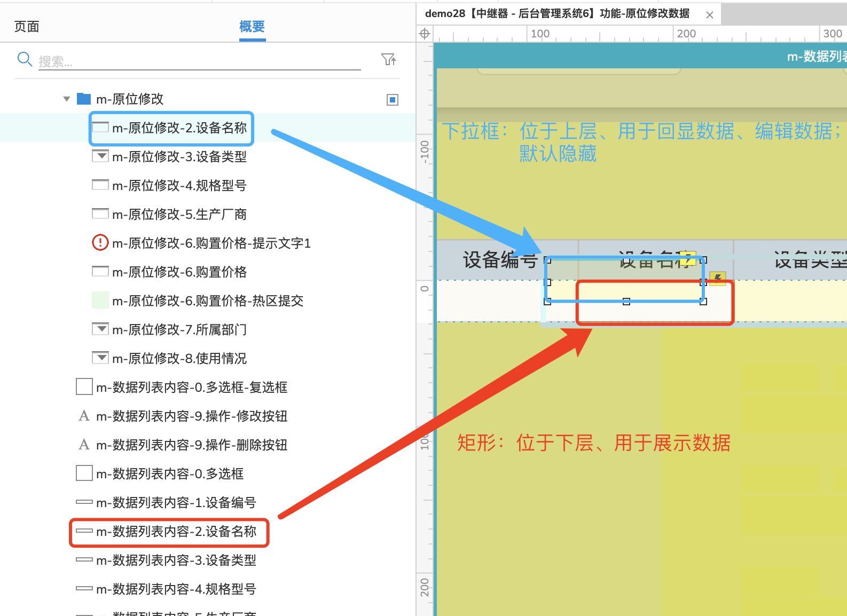Select m-原位修改-2.设备名称 in outline
Viewport: 847px width, 616px height.
click(x=208, y=128)
